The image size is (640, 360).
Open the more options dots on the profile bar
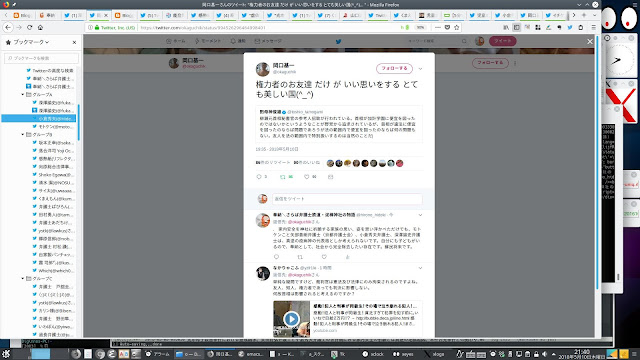(515, 63)
